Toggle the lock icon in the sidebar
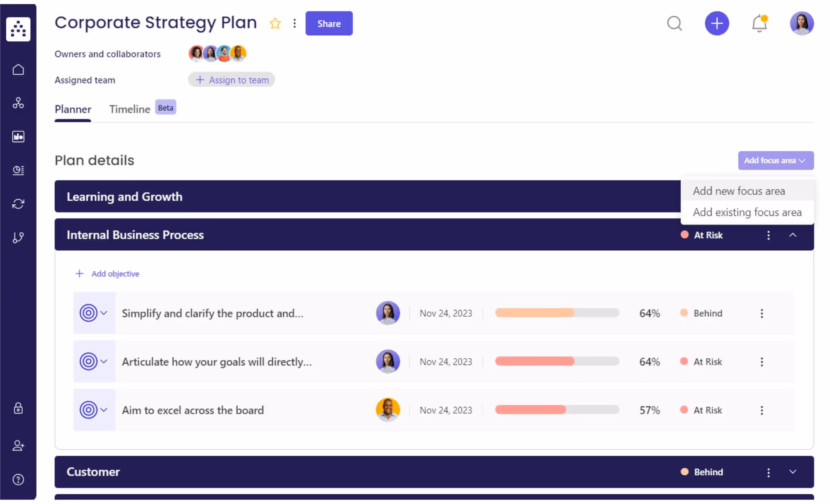 click(18, 408)
